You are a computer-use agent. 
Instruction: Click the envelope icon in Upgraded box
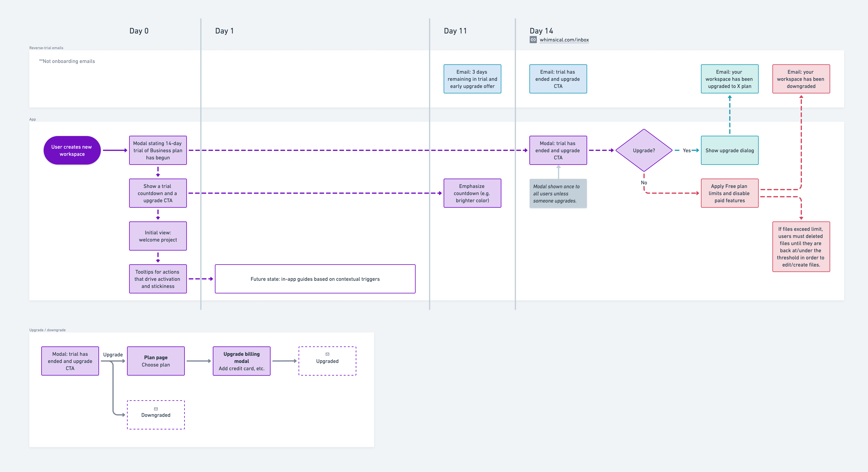pos(327,354)
